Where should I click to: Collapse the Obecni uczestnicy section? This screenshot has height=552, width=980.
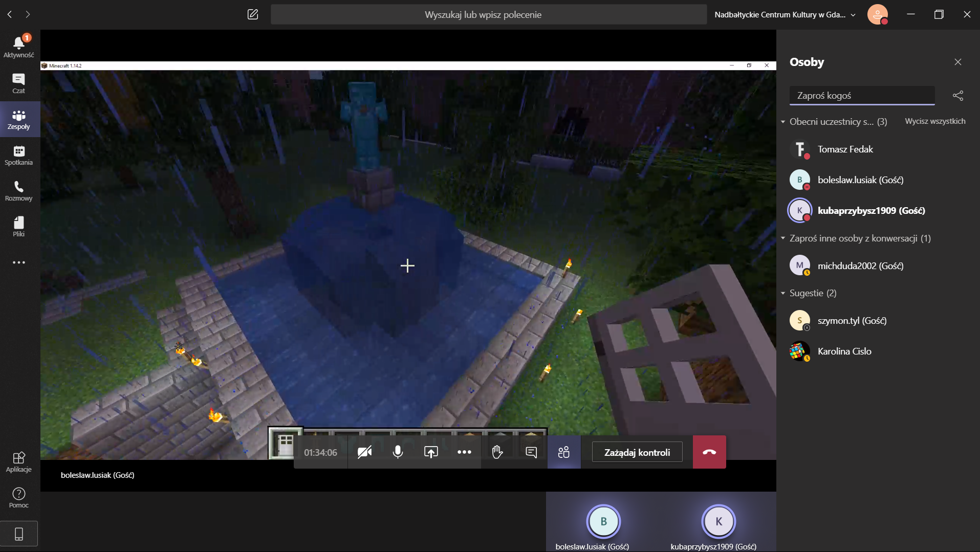click(783, 122)
